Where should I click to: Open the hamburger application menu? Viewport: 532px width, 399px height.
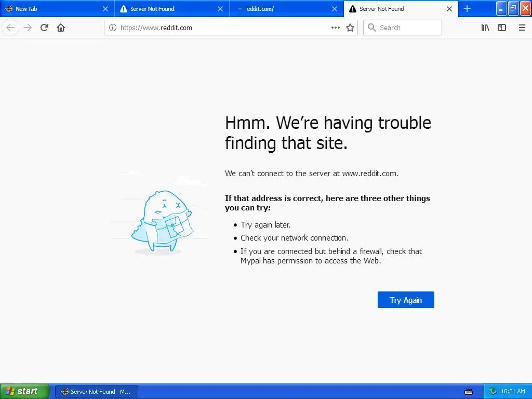[522, 28]
